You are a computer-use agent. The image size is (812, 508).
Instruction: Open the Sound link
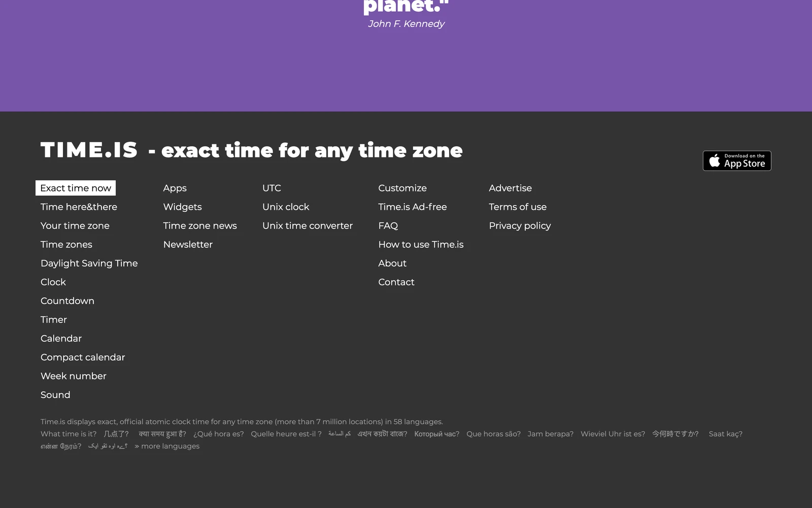pos(55,395)
